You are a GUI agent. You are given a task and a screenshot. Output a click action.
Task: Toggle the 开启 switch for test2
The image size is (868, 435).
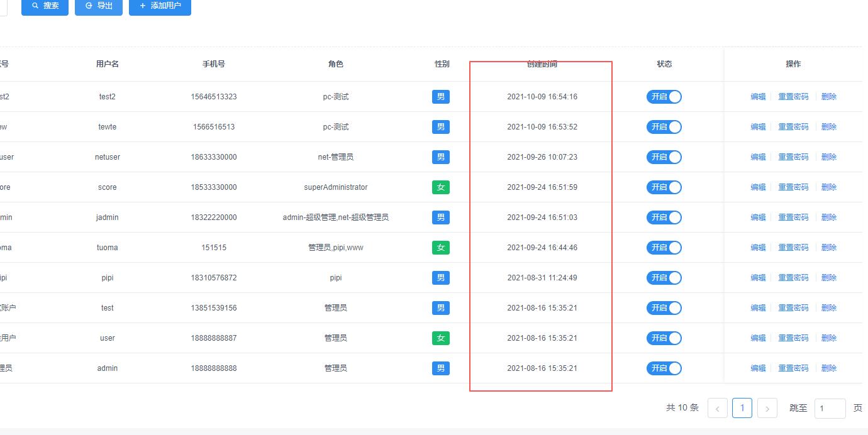(x=664, y=97)
